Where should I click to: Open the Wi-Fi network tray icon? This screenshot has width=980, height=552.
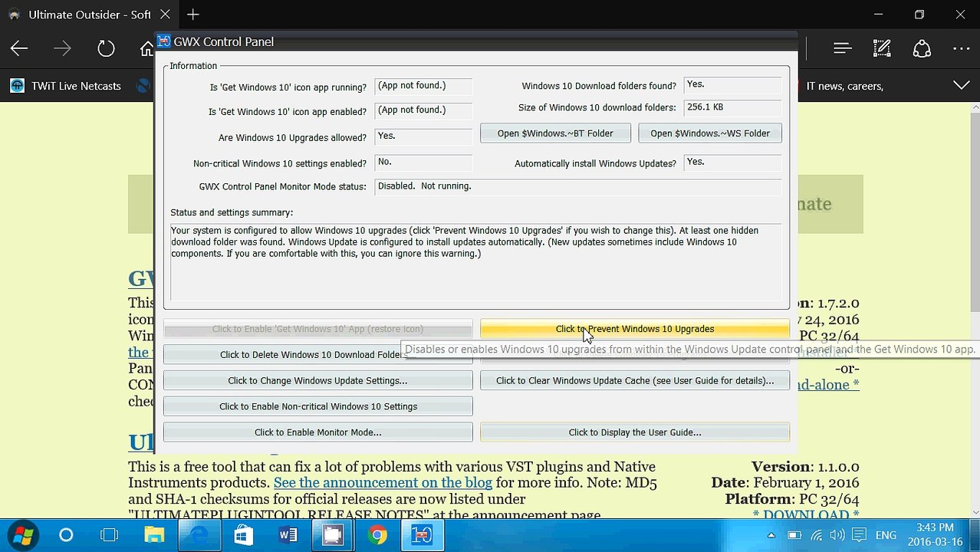point(817,535)
